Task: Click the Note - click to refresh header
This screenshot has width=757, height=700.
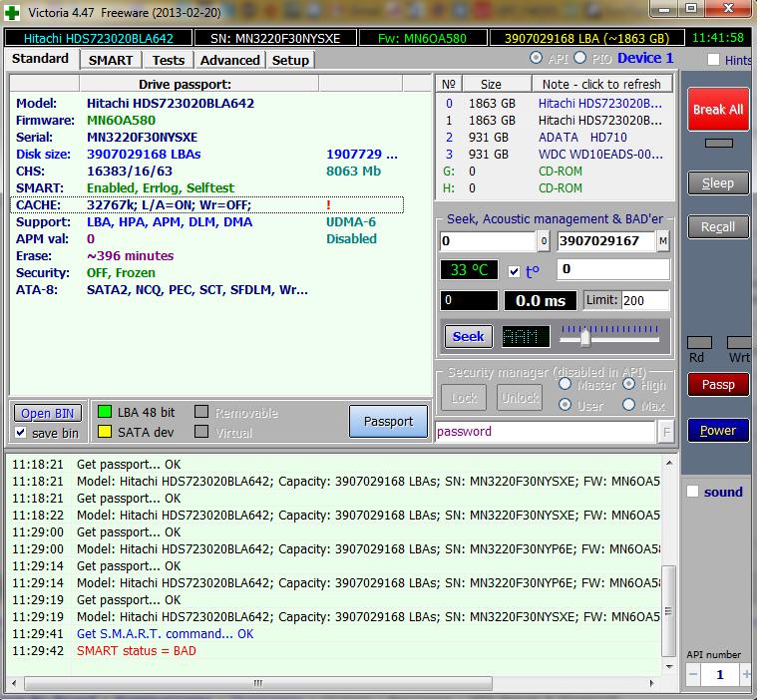Action: (x=602, y=84)
